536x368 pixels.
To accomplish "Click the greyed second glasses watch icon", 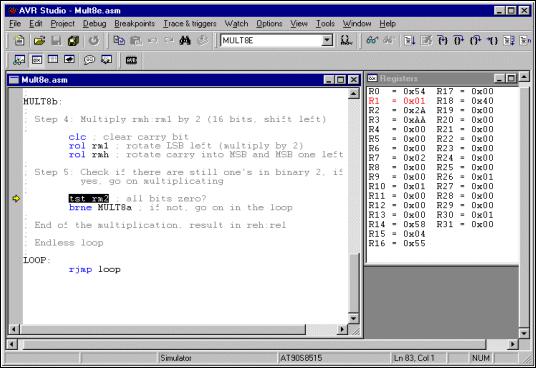I will [x=388, y=41].
